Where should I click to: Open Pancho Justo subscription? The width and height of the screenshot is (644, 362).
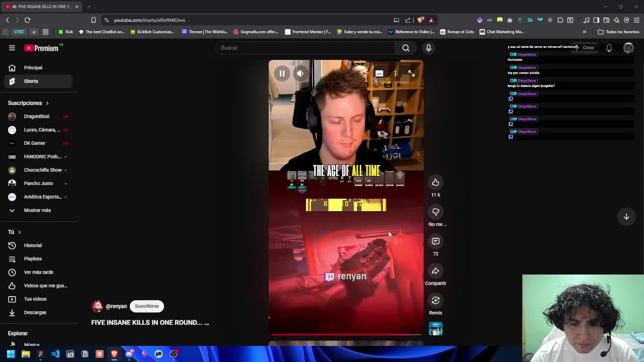click(x=38, y=184)
